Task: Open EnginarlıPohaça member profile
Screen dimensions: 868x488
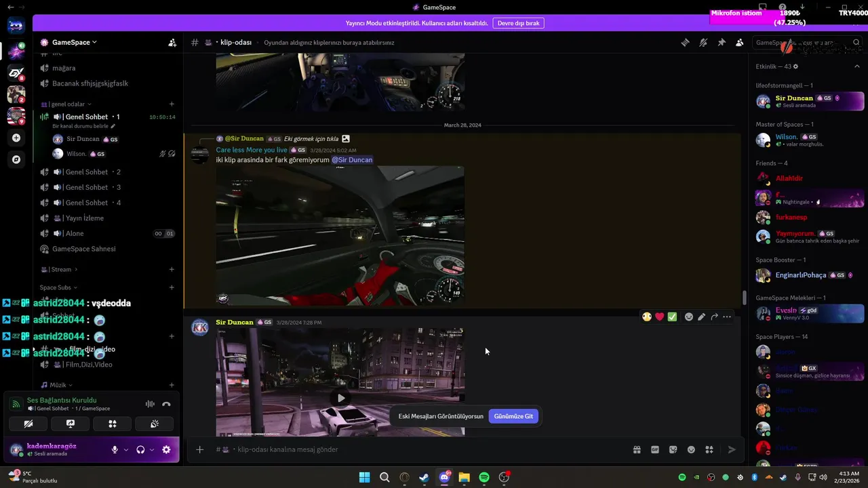Action: click(x=809, y=275)
